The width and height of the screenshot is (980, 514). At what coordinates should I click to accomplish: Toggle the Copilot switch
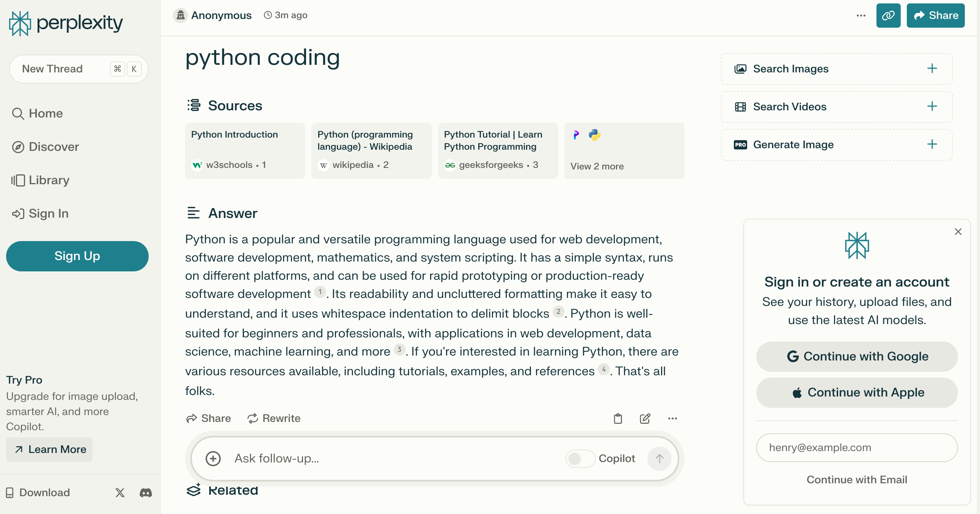click(x=580, y=459)
